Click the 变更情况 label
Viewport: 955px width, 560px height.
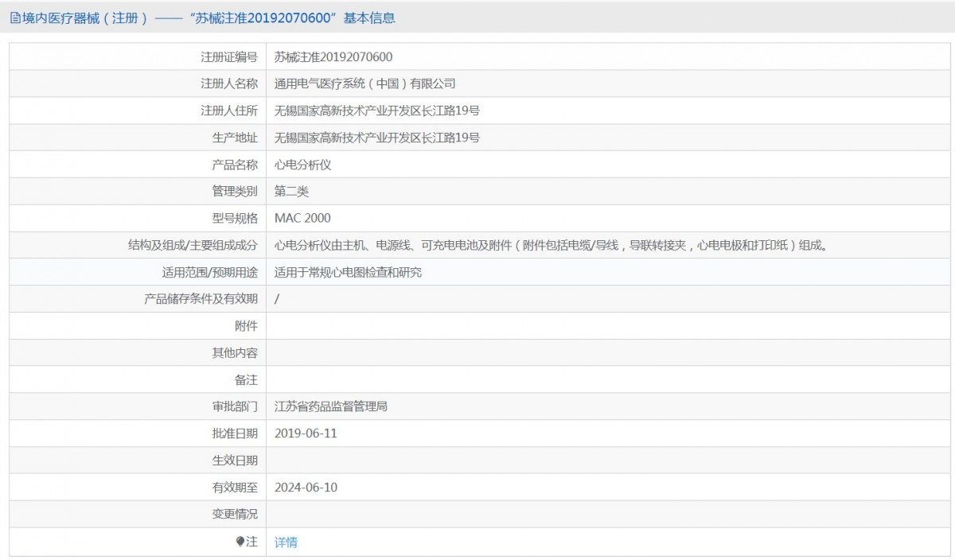[235, 515]
